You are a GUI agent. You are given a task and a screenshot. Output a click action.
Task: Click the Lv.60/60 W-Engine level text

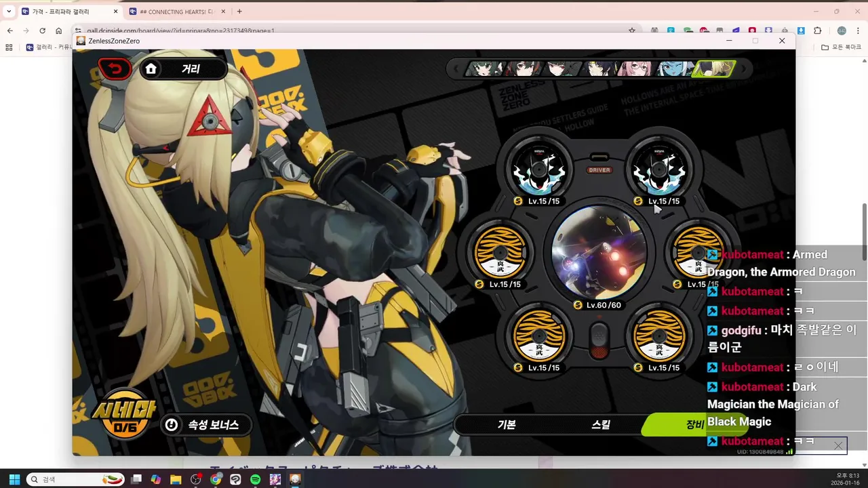click(603, 305)
